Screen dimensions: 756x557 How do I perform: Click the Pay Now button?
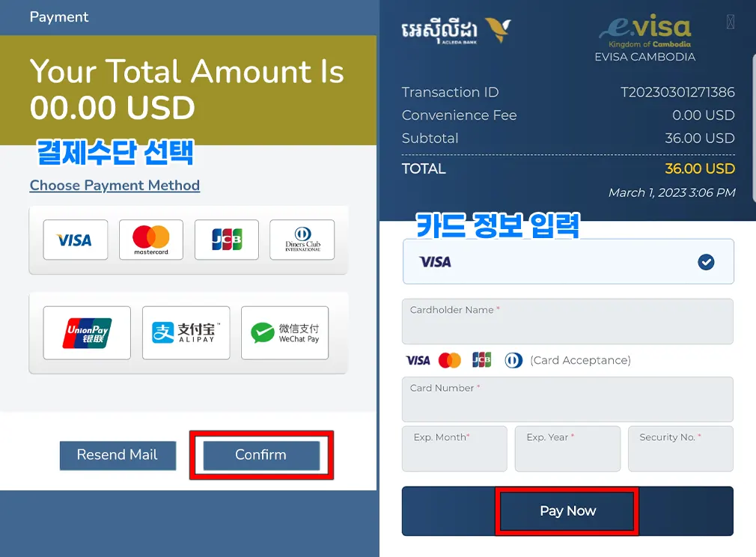pyautogui.click(x=567, y=511)
